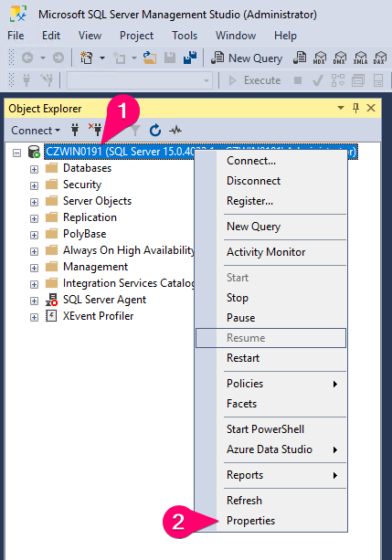
Task: Click the Open File folder icon
Action: [x=150, y=58]
